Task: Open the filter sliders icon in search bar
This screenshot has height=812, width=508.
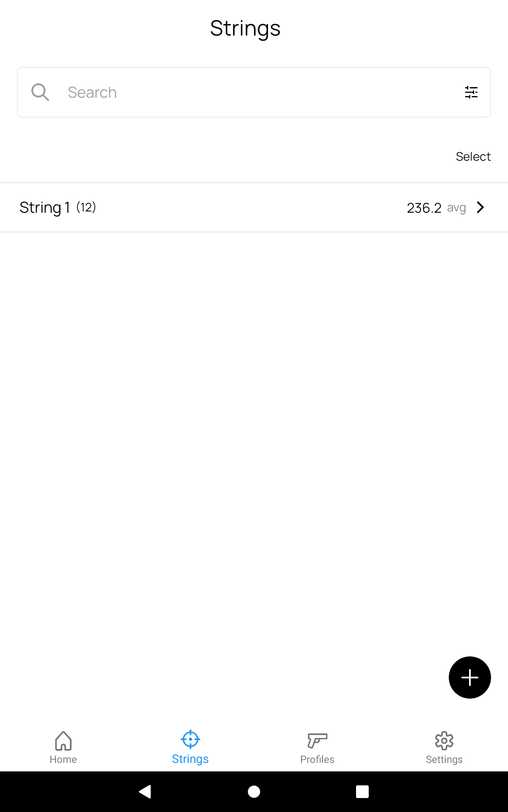Action: click(471, 92)
